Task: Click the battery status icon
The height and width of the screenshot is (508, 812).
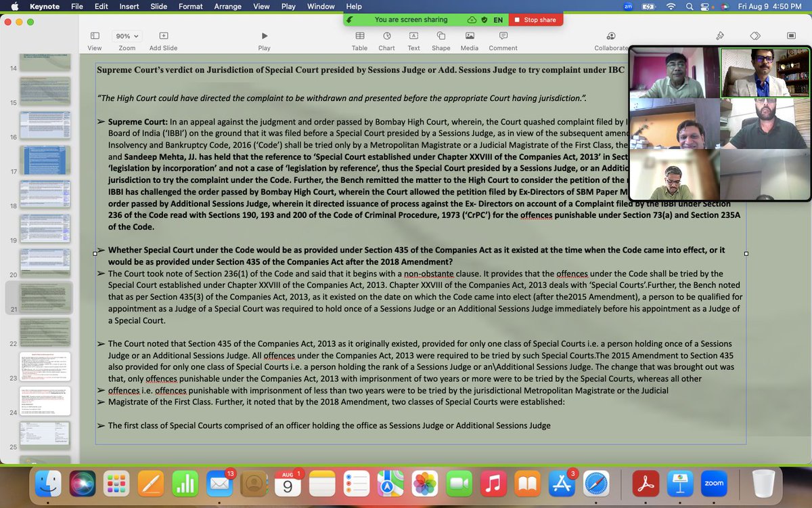Action: tap(648, 6)
